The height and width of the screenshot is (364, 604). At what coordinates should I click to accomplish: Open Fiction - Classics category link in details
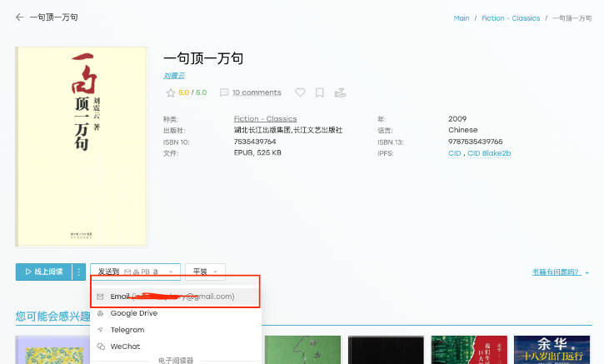click(265, 119)
